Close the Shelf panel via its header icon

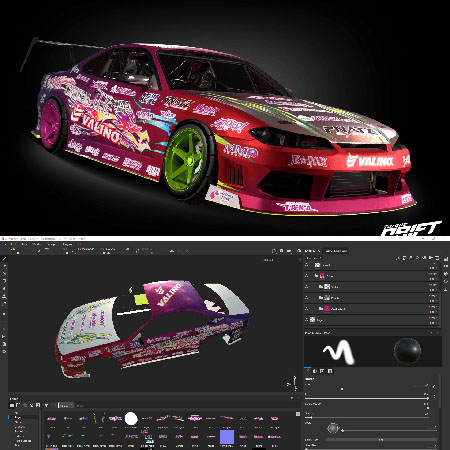point(298,398)
